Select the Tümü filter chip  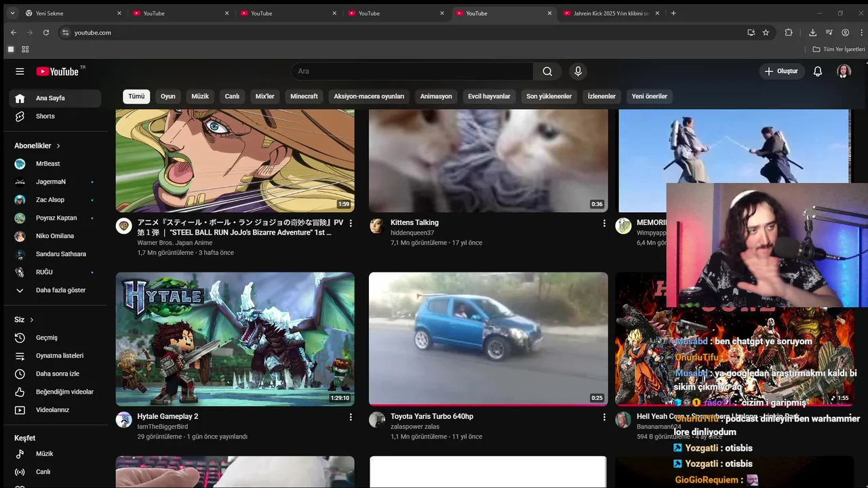click(x=136, y=96)
